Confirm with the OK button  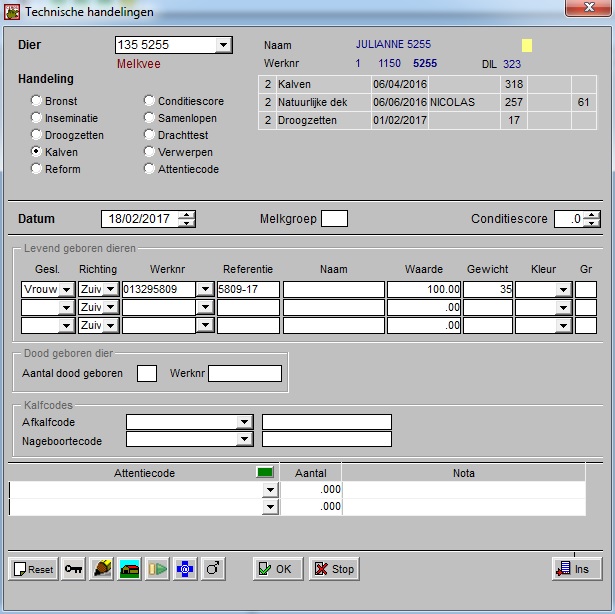coord(277,569)
